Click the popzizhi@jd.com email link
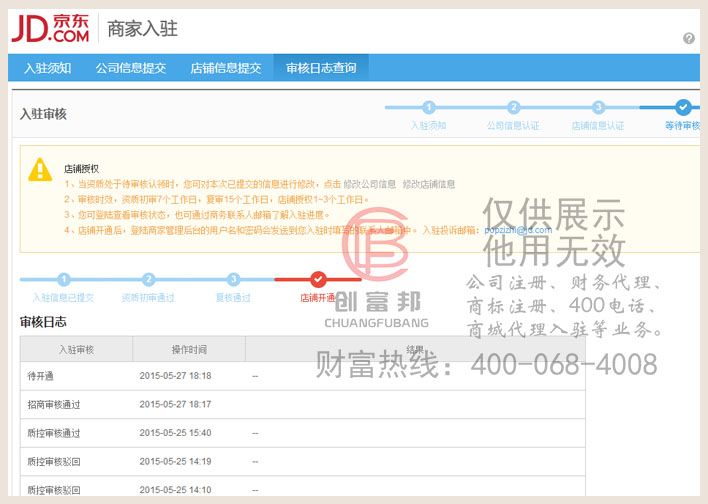Image resolution: width=708 pixels, height=504 pixels. (518, 230)
